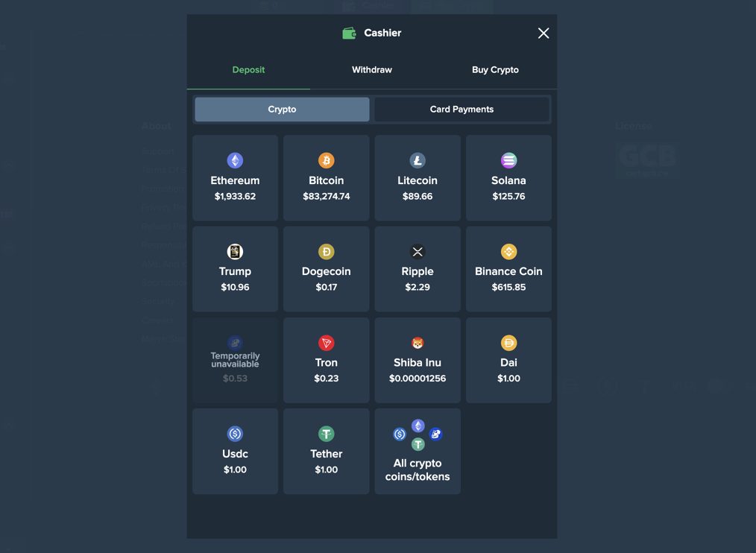
Task: Click the Dogecoin price $0.17
Action: point(327,288)
